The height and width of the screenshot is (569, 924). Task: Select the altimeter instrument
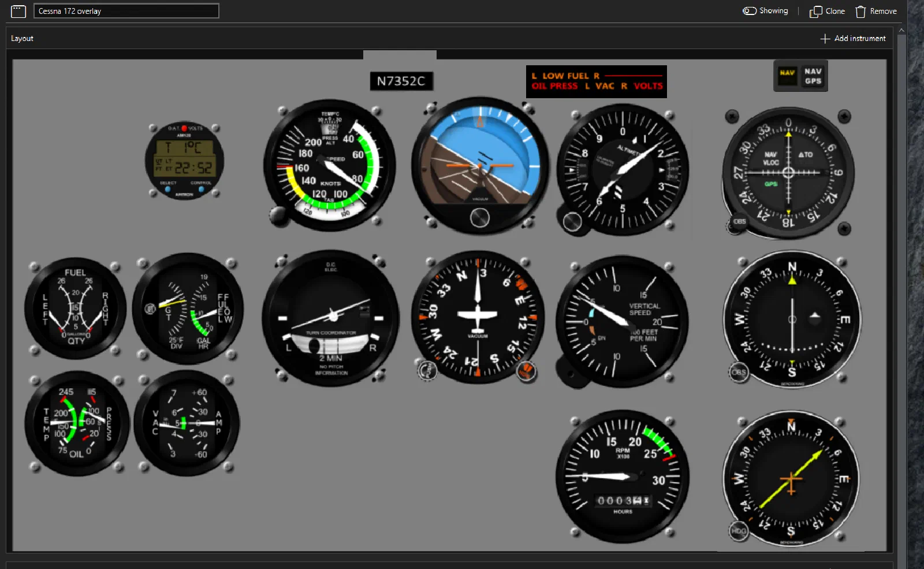pyautogui.click(x=623, y=170)
